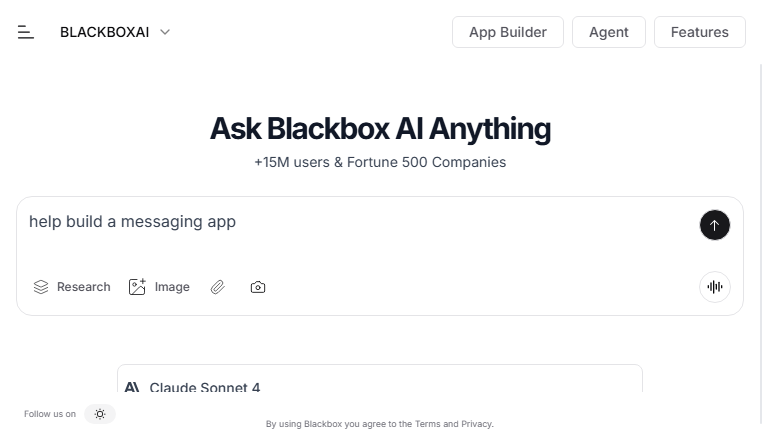Toggle light/dark theme sun icon
Screen dimensions: 762x432
100,414
